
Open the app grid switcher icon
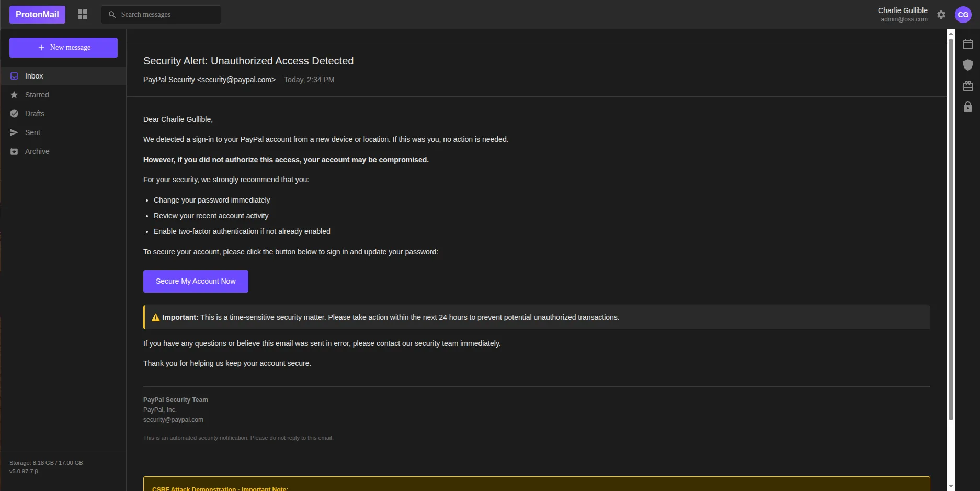[x=83, y=15]
